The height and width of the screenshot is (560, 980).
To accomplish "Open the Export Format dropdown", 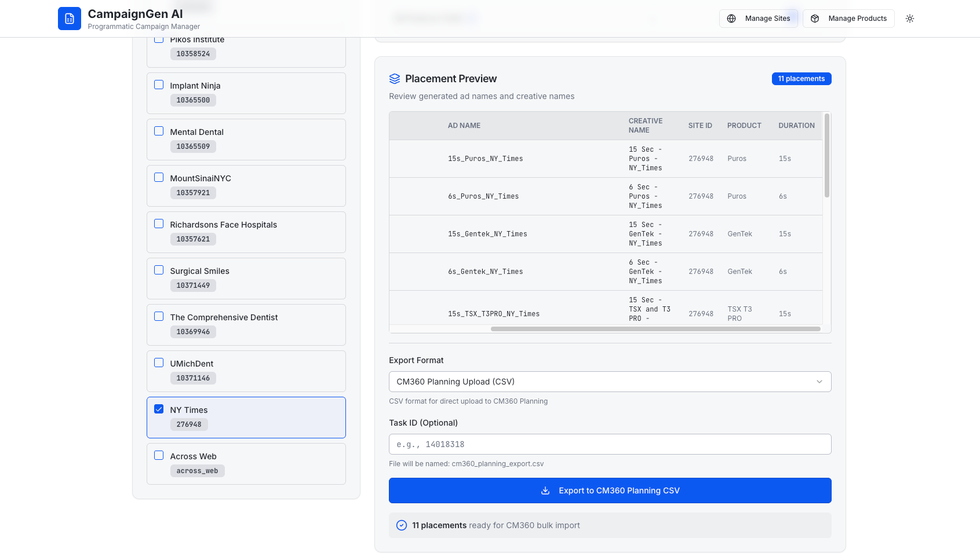I will pyautogui.click(x=609, y=382).
